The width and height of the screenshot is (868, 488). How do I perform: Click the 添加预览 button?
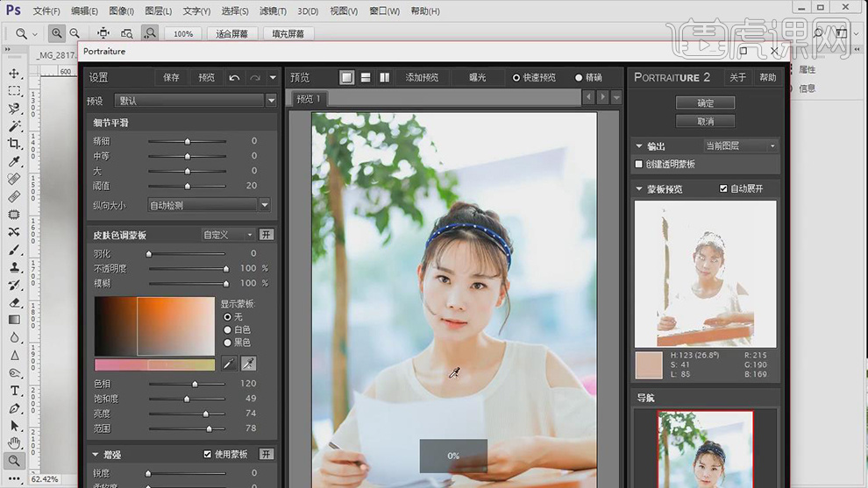(x=422, y=77)
